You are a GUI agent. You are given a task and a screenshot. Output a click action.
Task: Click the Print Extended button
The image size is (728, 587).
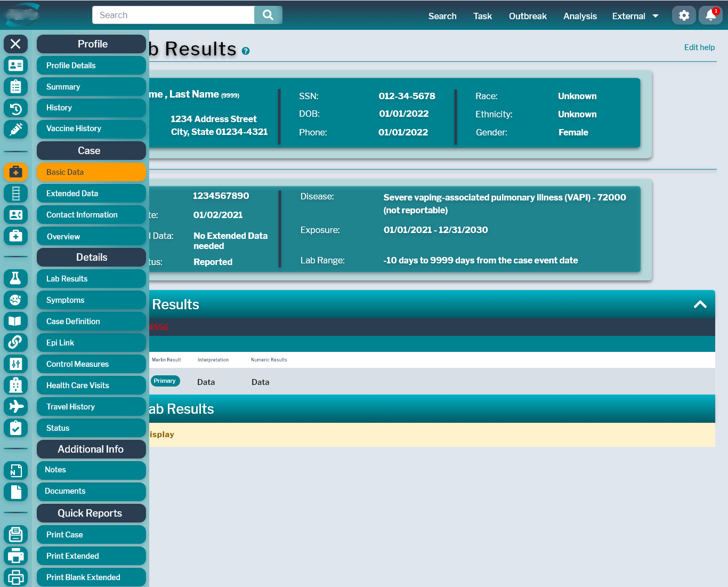pyautogui.click(x=91, y=556)
